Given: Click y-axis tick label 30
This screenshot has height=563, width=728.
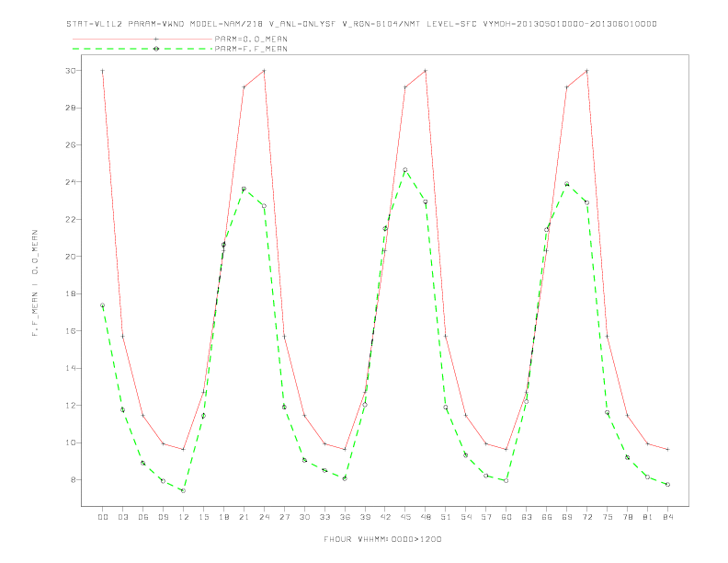Looking at the screenshot, I should [x=71, y=71].
